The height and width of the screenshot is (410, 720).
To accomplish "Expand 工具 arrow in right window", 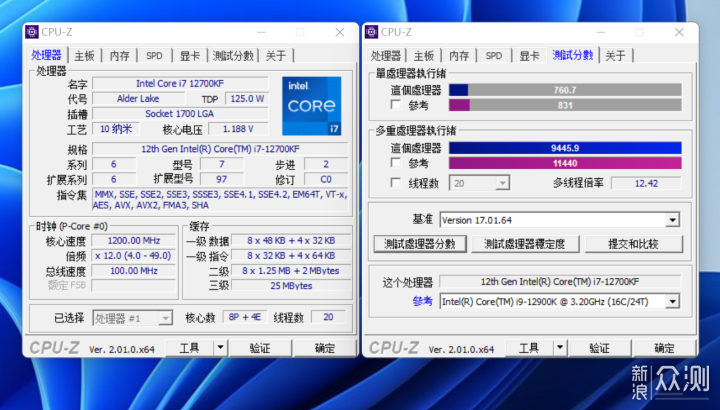I will 560,348.
